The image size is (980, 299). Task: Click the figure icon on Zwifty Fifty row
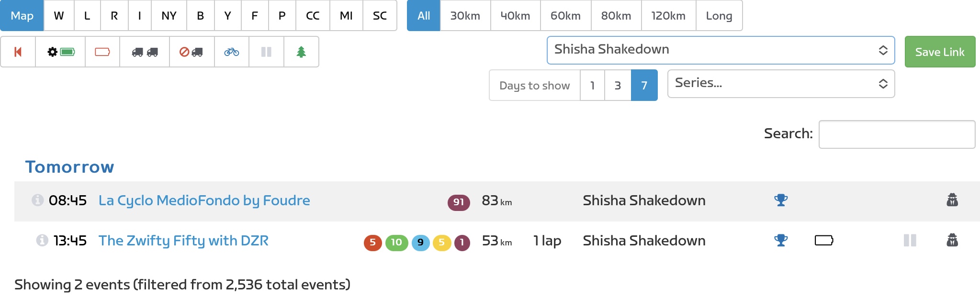(x=952, y=240)
